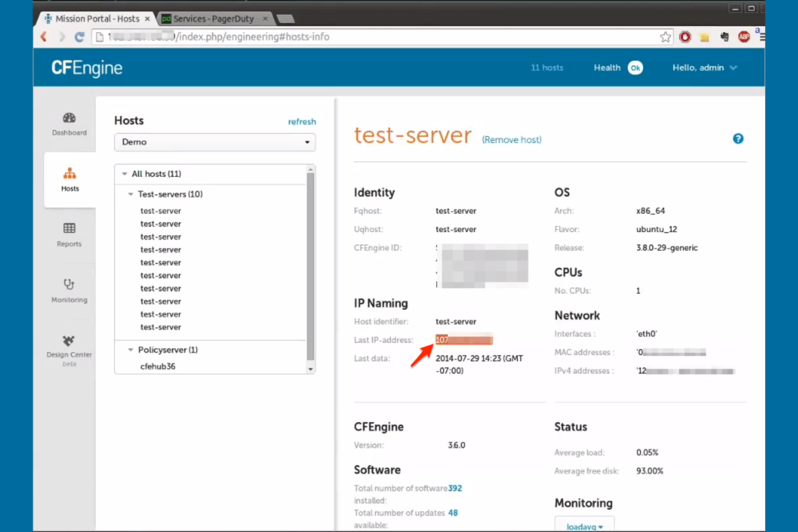The width and height of the screenshot is (798, 532).
Task: Check the Health Ok status badge
Action: (635, 67)
